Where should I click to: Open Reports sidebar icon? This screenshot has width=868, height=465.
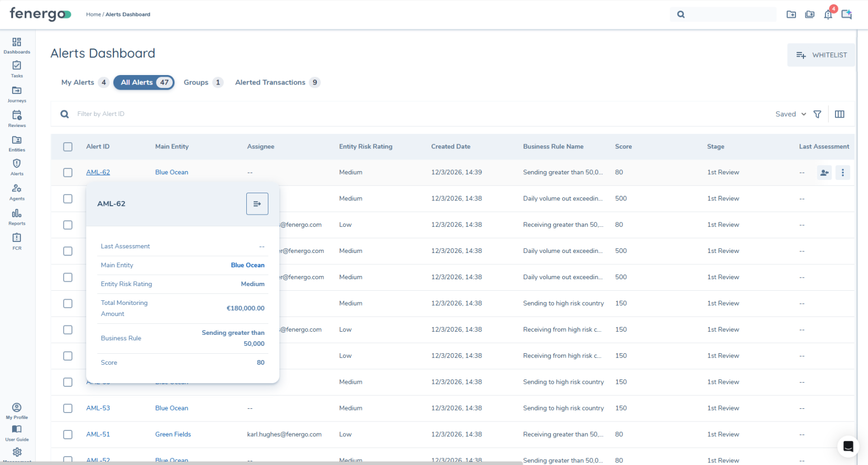click(x=17, y=217)
